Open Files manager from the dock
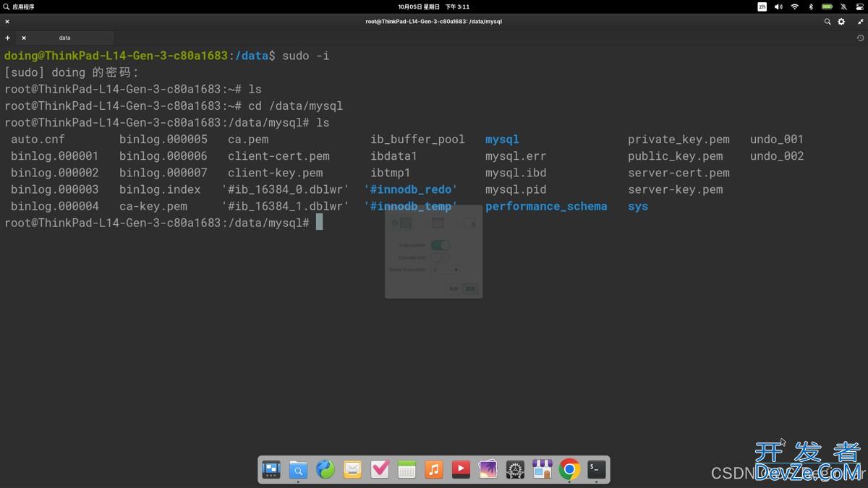 [x=298, y=470]
